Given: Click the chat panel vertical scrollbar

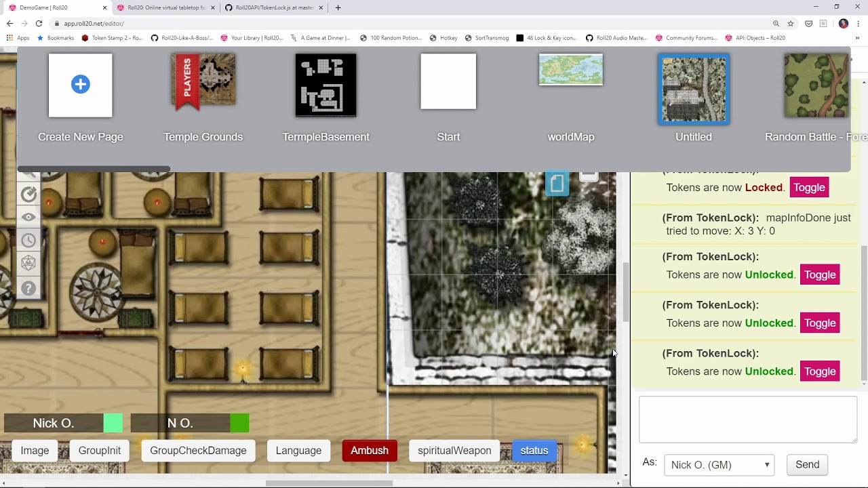Looking at the screenshot, I should 864,313.
